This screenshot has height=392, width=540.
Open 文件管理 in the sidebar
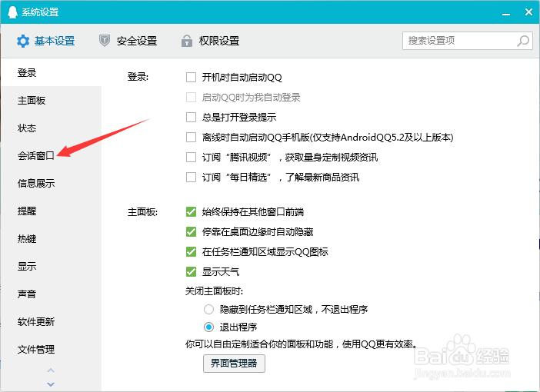[51, 349]
